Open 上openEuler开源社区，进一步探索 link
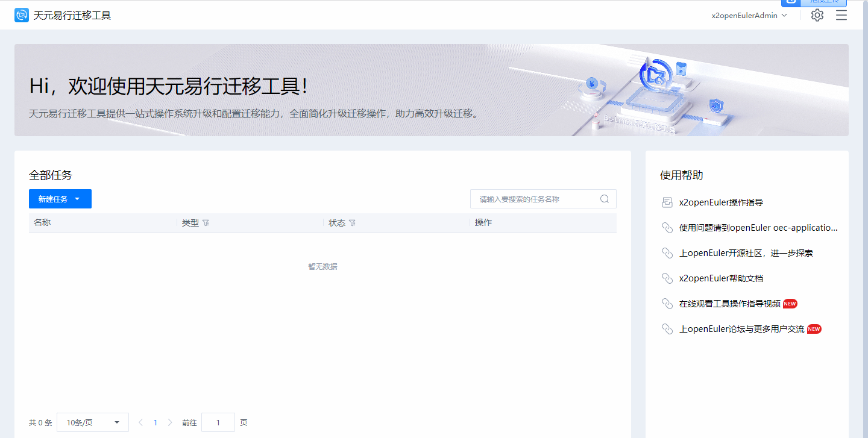Viewport: 868px width, 438px height. point(746,253)
